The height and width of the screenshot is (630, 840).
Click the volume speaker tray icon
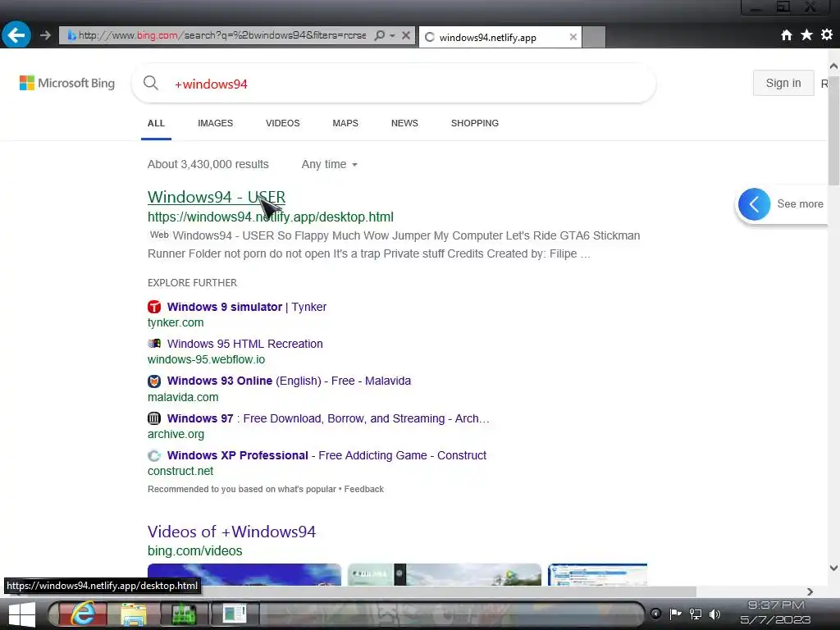[x=715, y=614]
